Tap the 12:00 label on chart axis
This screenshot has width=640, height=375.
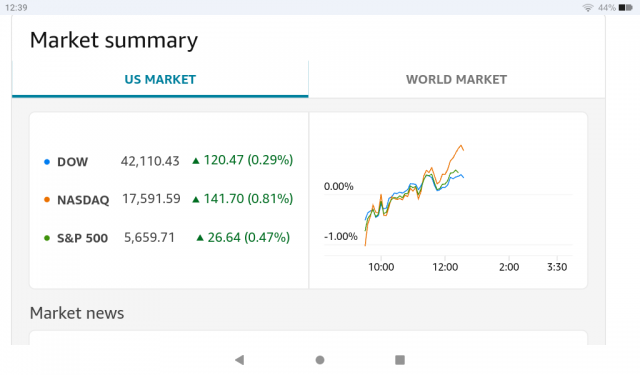tap(445, 267)
